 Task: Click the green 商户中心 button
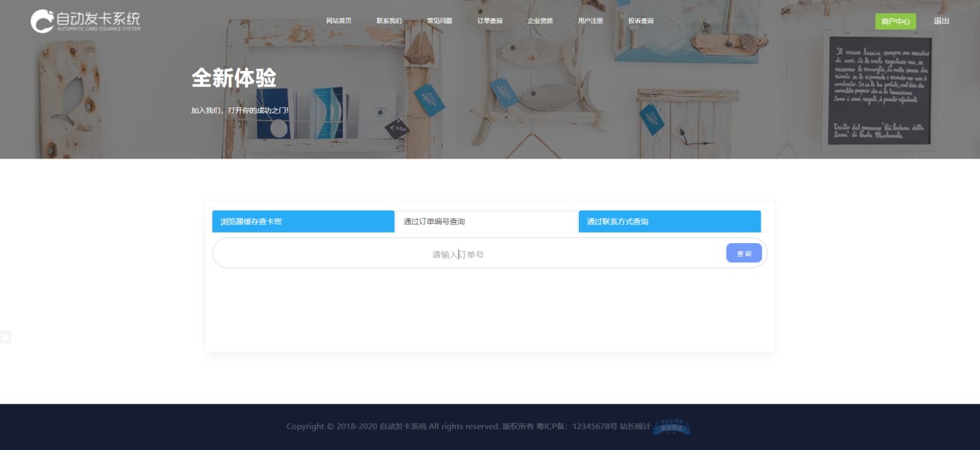pos(895,22)
